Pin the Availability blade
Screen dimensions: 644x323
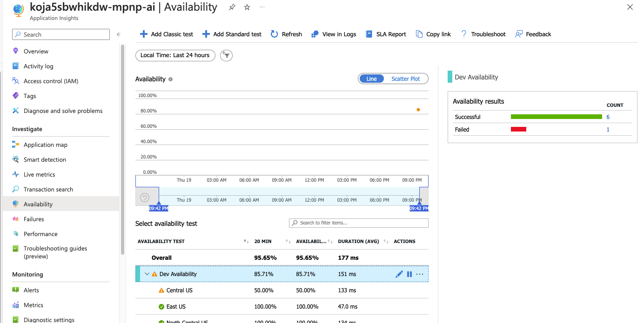click(232, 7)
